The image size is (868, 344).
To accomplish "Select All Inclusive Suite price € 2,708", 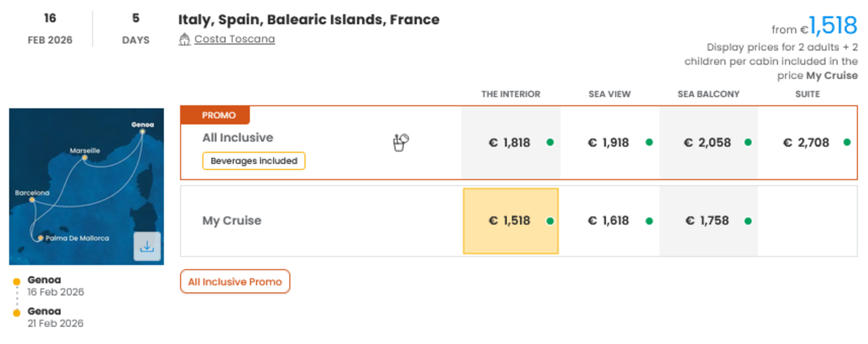I will coord(807,142).
